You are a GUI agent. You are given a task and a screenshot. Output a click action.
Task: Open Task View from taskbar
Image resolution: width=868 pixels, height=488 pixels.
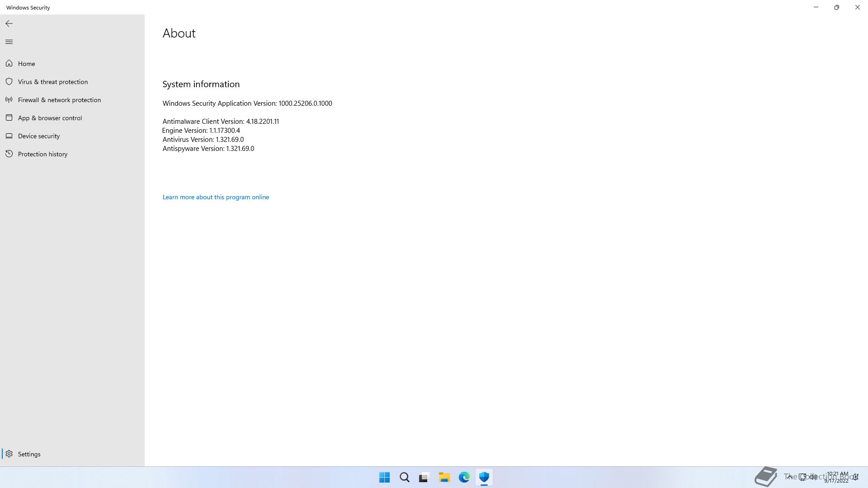tap(424, 478)
